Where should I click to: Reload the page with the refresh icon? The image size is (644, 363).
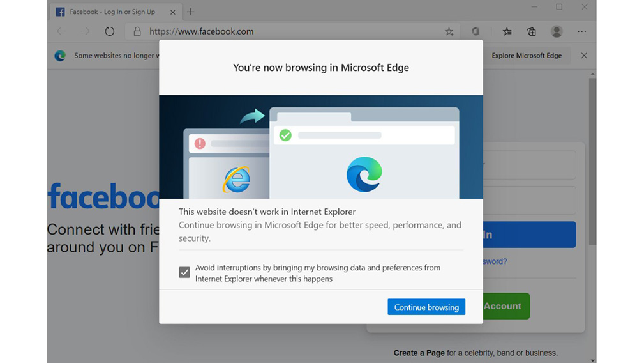tap(109, 31)
